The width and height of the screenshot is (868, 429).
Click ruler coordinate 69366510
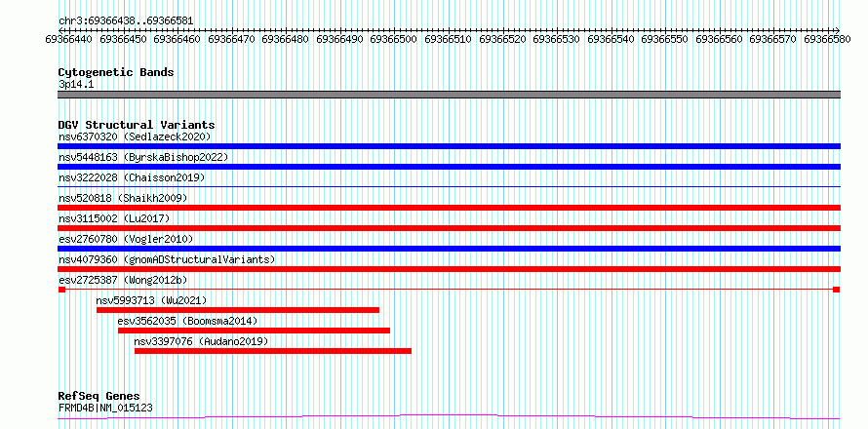tap(448, 39)
